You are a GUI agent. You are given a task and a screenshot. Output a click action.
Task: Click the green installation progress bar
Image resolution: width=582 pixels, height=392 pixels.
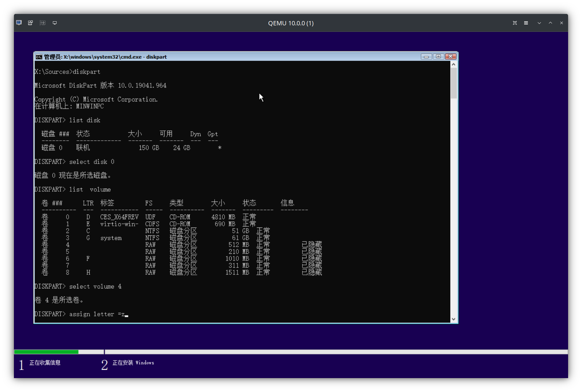click(x=46, y=352)
